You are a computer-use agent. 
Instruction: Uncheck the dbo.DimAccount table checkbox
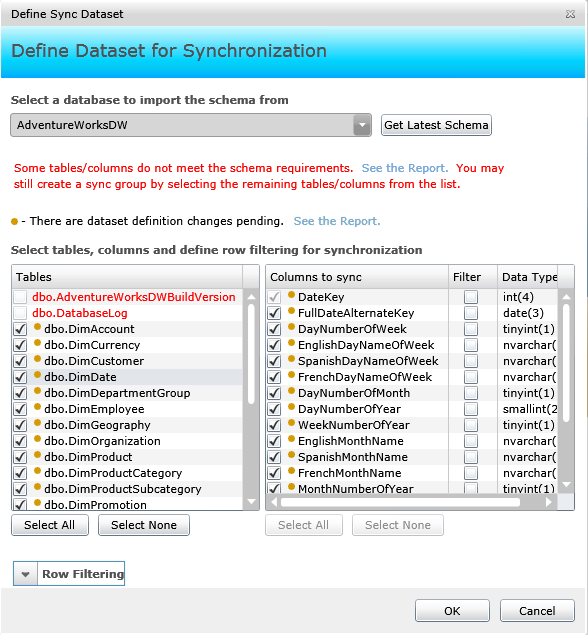(x=20, y=329)
